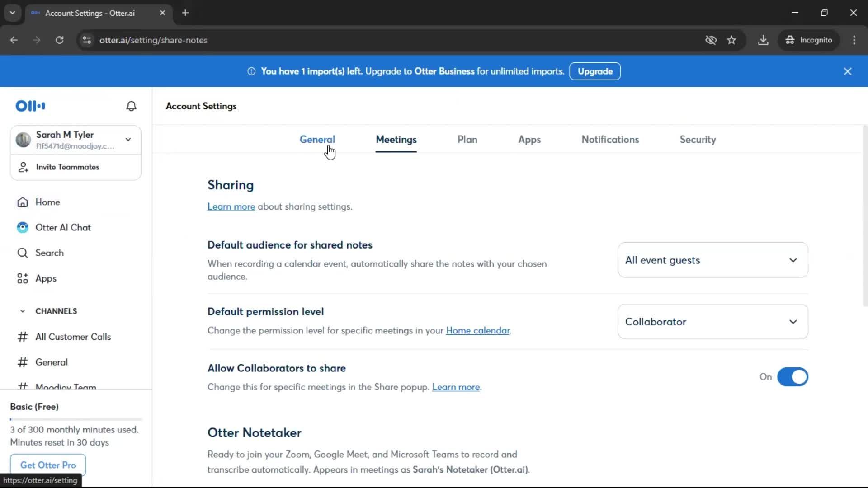Click the monthly minutes usage bar
The height and width of the screenshot is (488, 868).
pos(76,419)
